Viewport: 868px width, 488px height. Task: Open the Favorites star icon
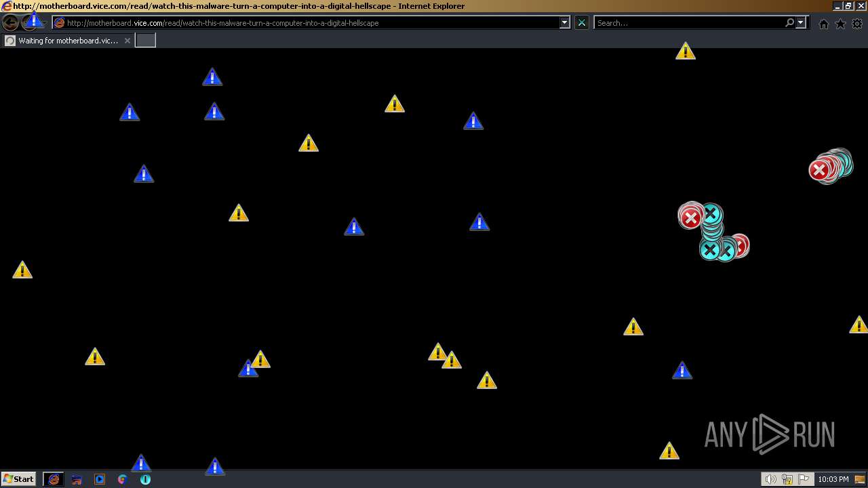(x=840, y=24)
